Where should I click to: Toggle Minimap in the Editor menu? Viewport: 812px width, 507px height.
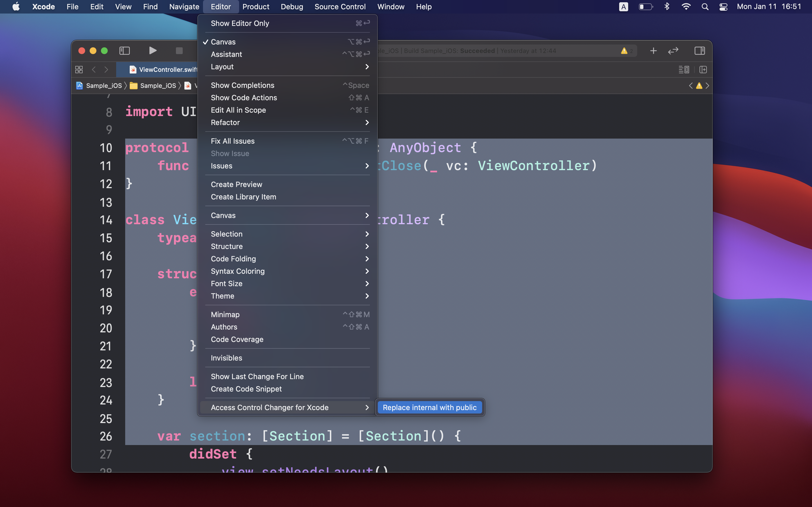225,315
